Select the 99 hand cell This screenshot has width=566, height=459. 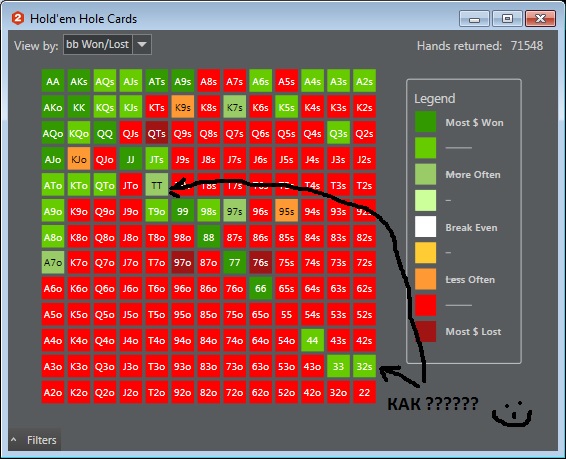183,211
